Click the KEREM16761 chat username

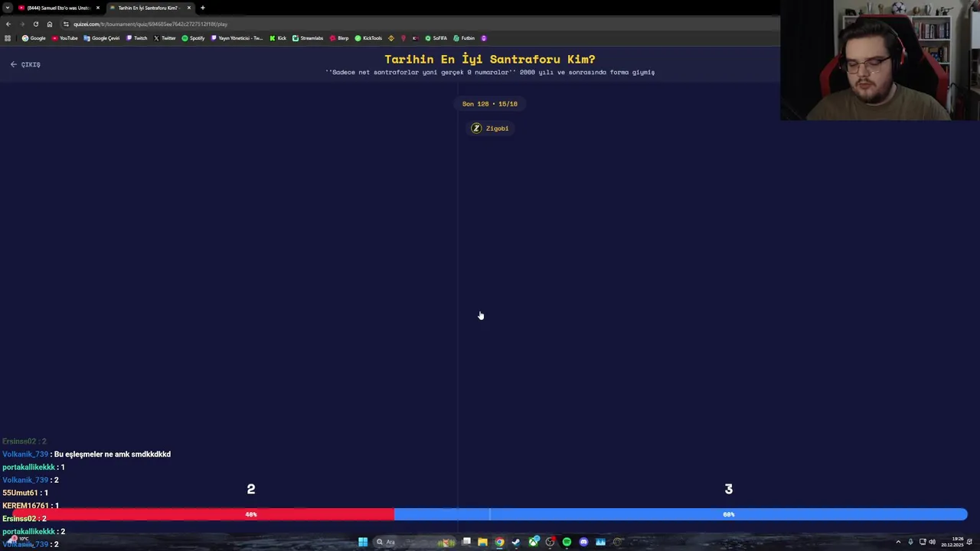26,506
